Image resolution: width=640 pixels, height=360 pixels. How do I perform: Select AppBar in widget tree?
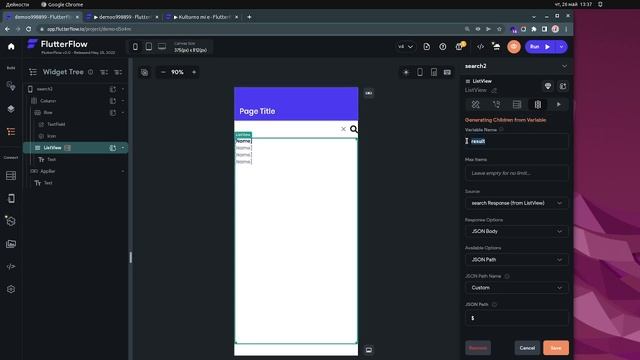(x=47, y=171)
